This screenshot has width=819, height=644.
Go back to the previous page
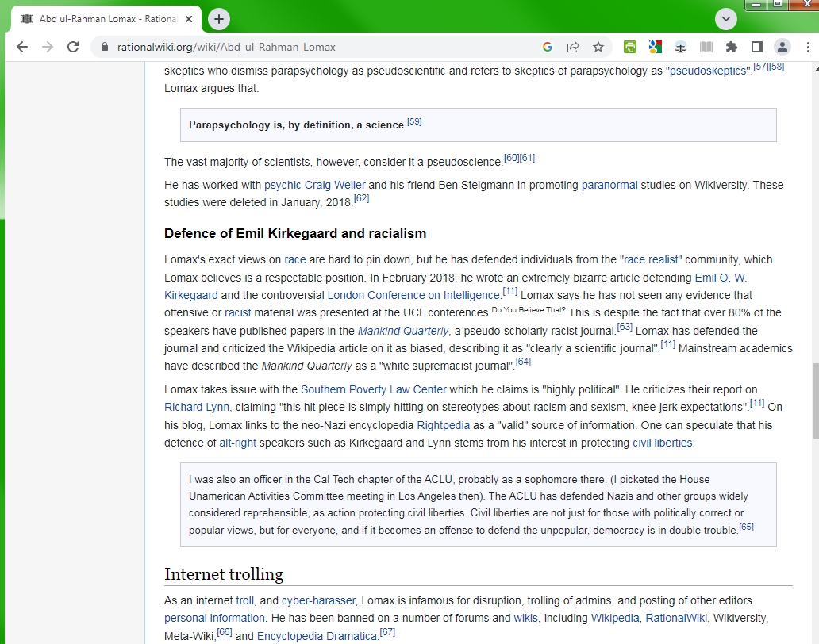point(22,47)
